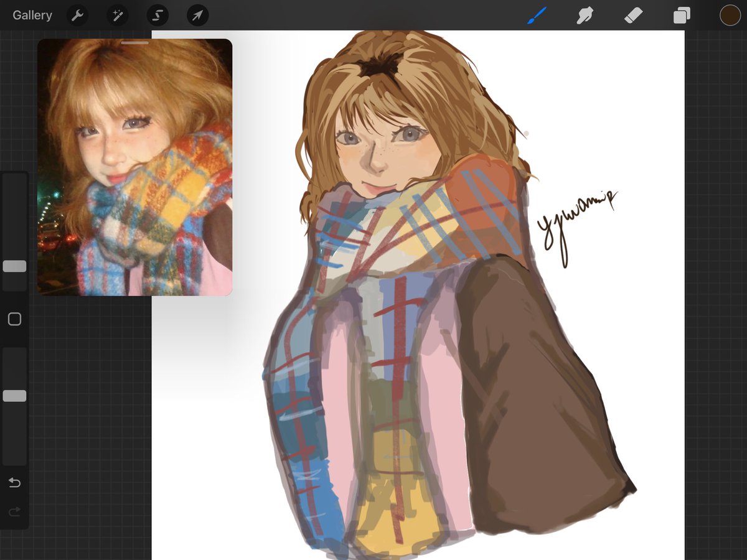Click the brush size slider handle
Viewport: 747px width, 560px height.
click(14, 266)
